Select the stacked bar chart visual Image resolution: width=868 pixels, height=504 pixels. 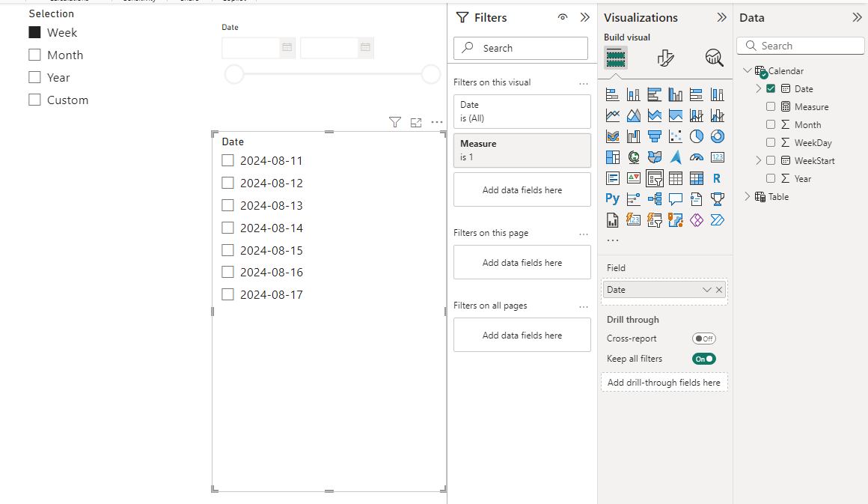[x=612, y=94]
